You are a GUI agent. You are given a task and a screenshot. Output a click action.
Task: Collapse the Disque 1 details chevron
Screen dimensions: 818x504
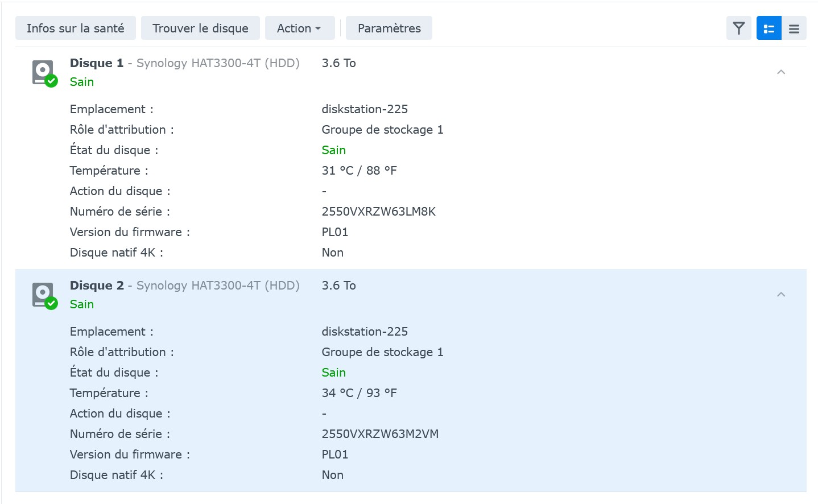tap(781, 72)
